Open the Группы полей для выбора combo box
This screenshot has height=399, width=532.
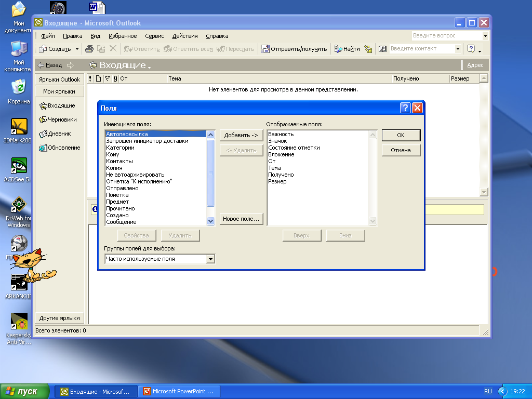[x=159, y=259]
